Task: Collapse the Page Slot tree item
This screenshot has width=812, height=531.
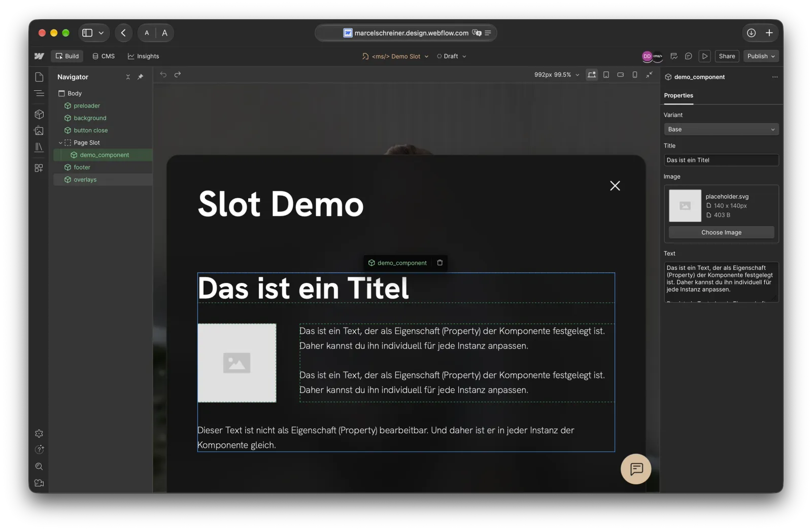Action: [61, 143]
